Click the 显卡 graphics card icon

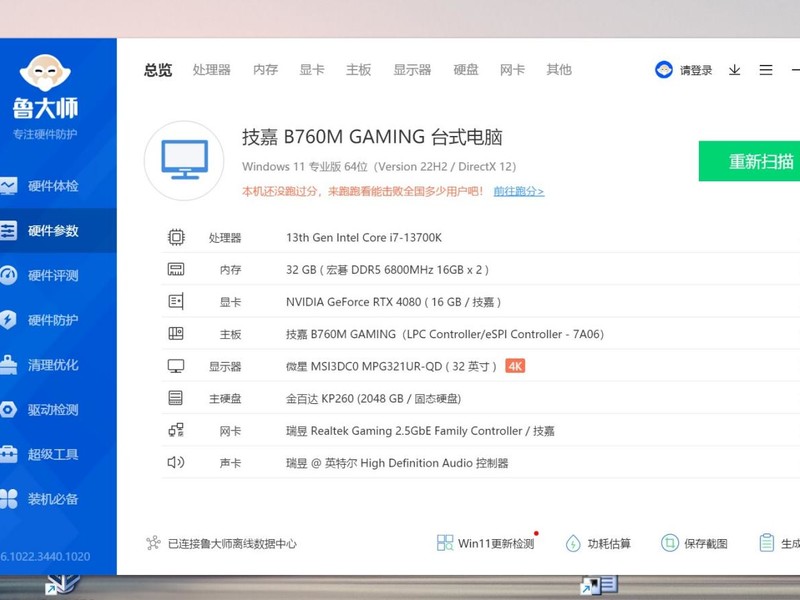pyautogui.click(x=176, y=302)
